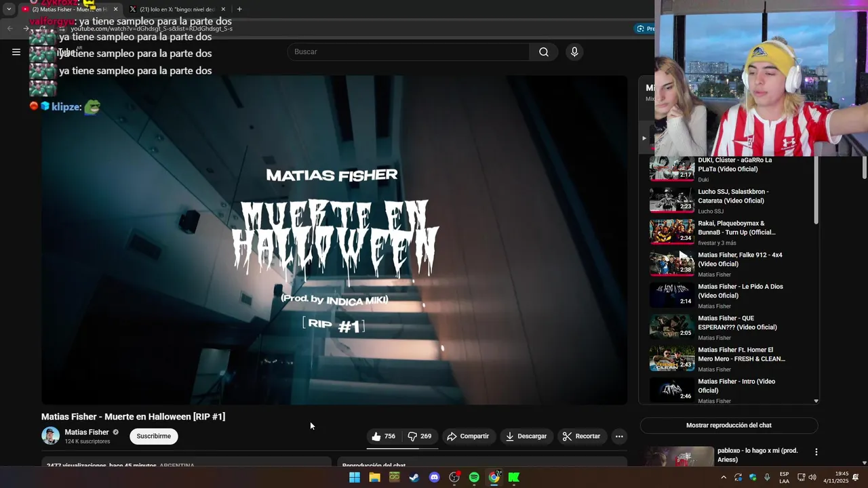Close the Matias Fisher YouTube tab
868x488 pixels.
tap(115, 9)
